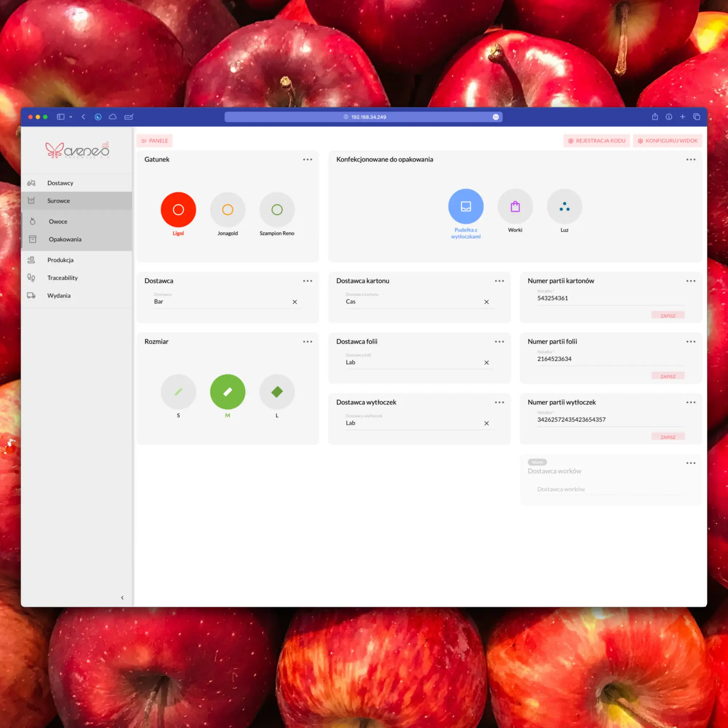Choose the Worki bag icon
Viewport: 728px width, 728px height.
pyautogui.click(x=515, y=206)
